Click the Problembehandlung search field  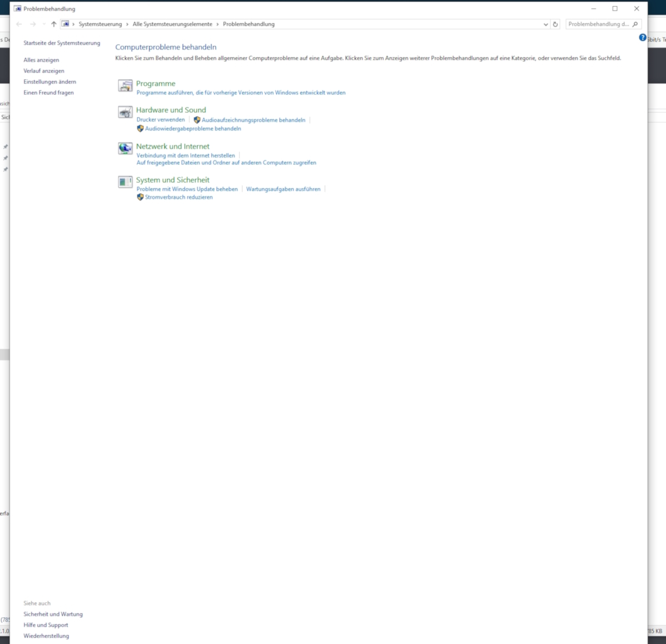pos(598,24)
